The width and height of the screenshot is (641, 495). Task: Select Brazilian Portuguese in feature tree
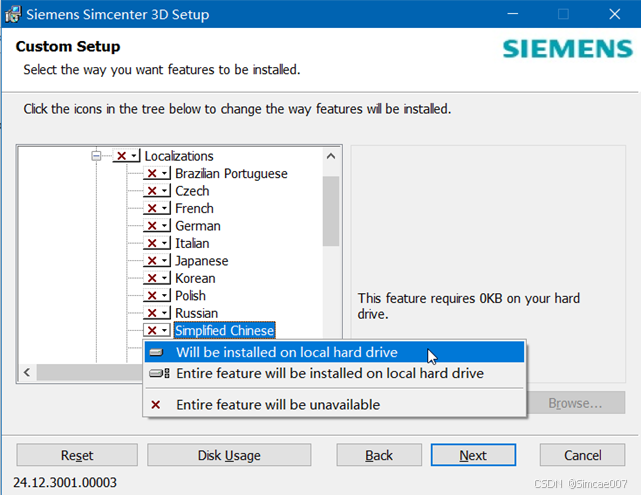click(231, 173)
